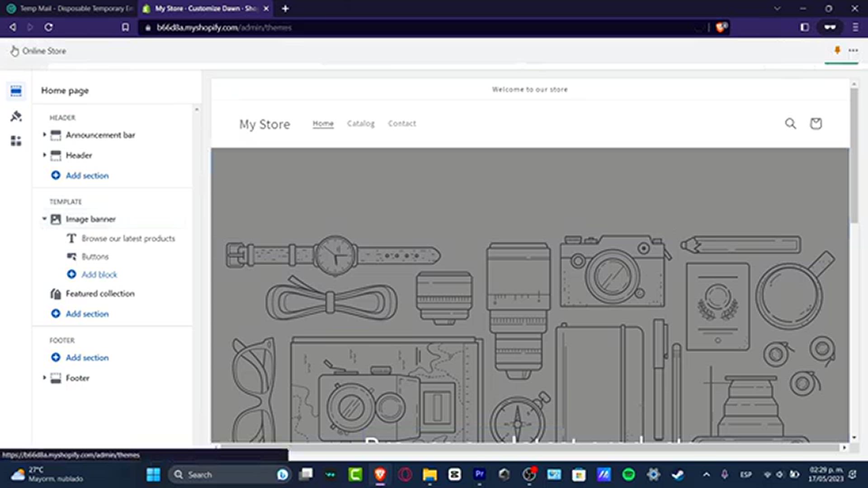
Task: Select the Featured collection bag icon
Action: (x=56, y=294)
